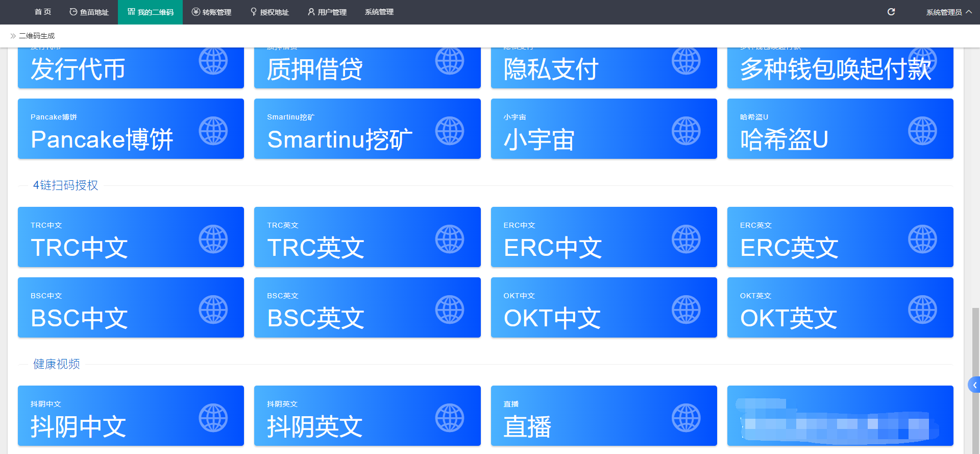This screenshot has height=454, width=980.
Task: Click the globe icon on ERC英文 card
Action: pyautogui.click(x=922, y=239)
